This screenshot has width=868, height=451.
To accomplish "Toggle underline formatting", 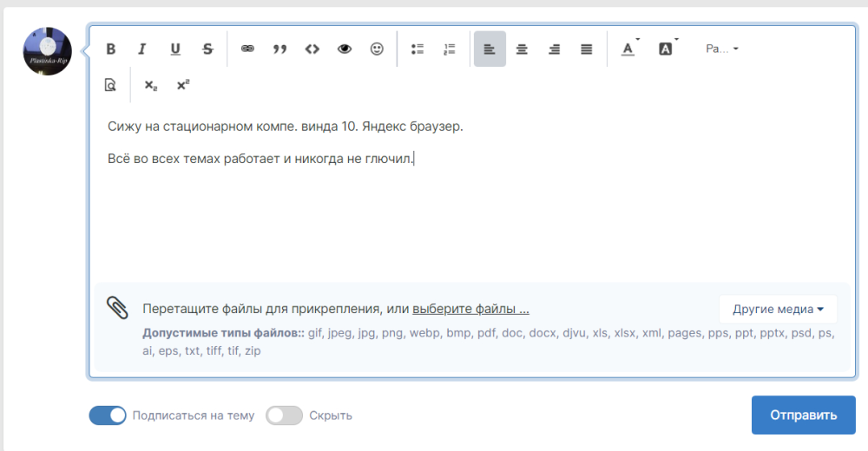I will 175,49.
